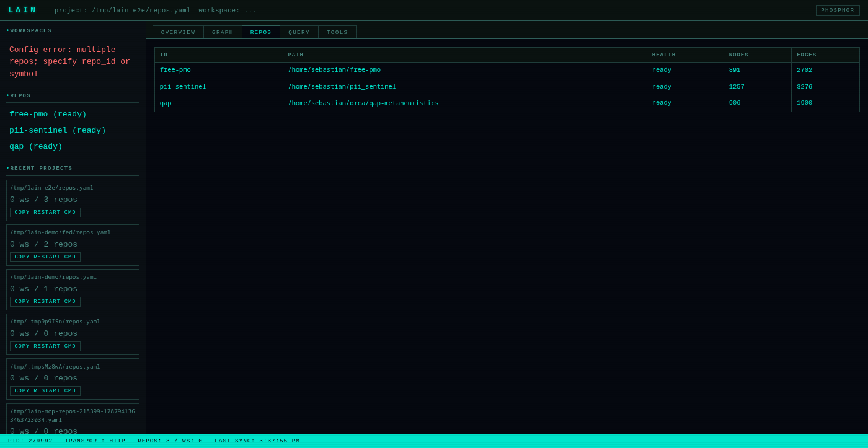This screenshot has height=448, width=868.
Task: Click the EDGES column header
Action: click(826, 55)
